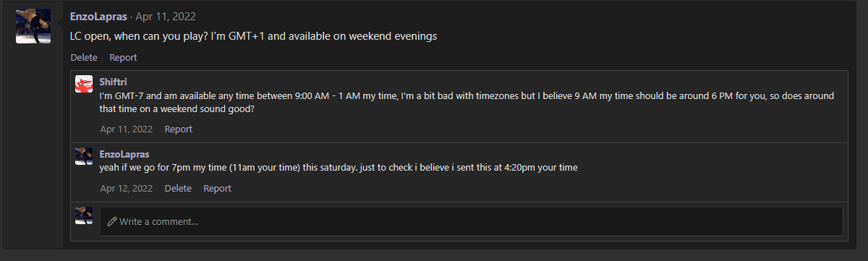Delete the original LC open post
Screen dimensions: 868x261
click(x=84, y=57)
